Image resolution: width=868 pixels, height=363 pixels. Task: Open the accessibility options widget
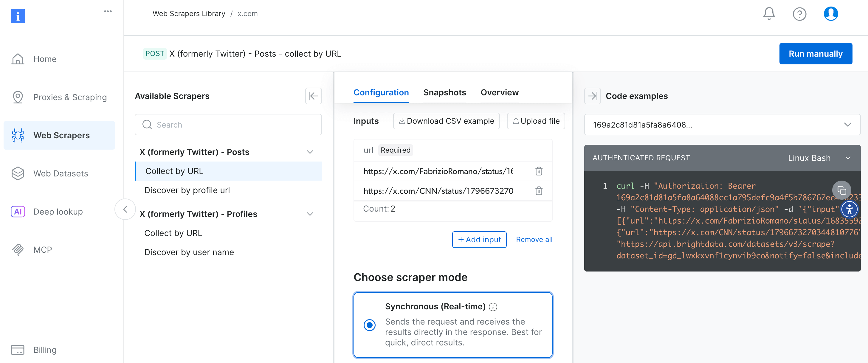(x=850, y=209)
